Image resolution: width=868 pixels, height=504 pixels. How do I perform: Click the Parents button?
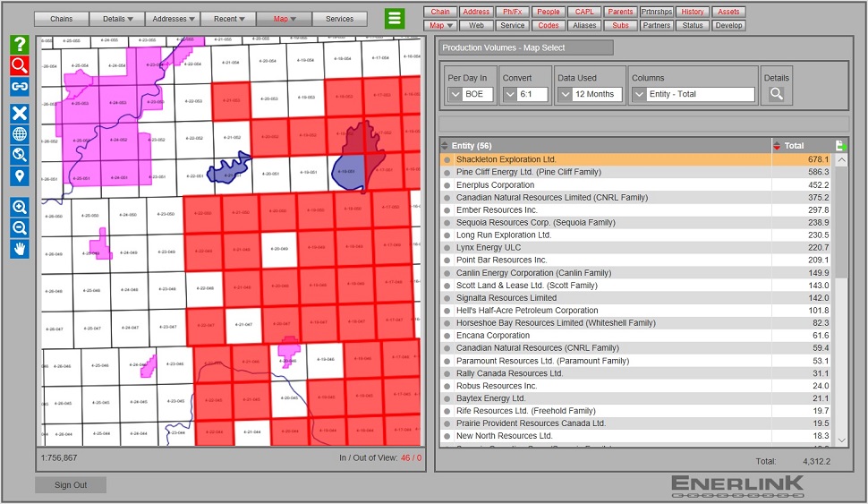(620, 12)
